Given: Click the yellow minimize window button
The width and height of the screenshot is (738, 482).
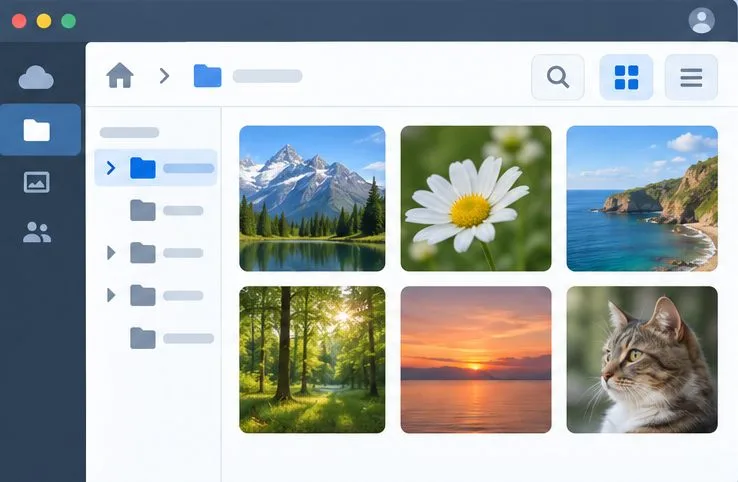Looking at the screenshot, I should click(44, 21).
